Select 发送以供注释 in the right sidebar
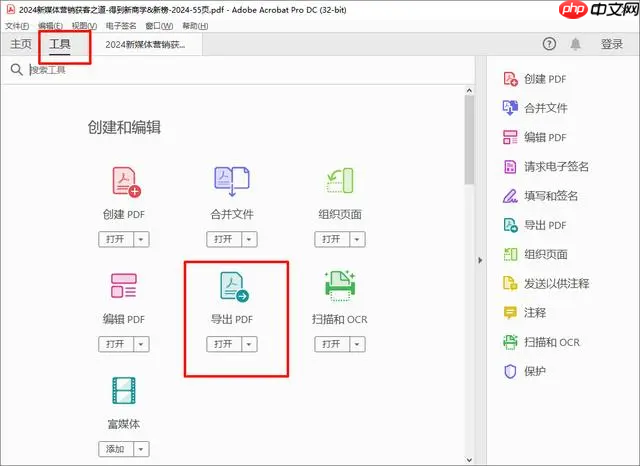 click(546, 284)
